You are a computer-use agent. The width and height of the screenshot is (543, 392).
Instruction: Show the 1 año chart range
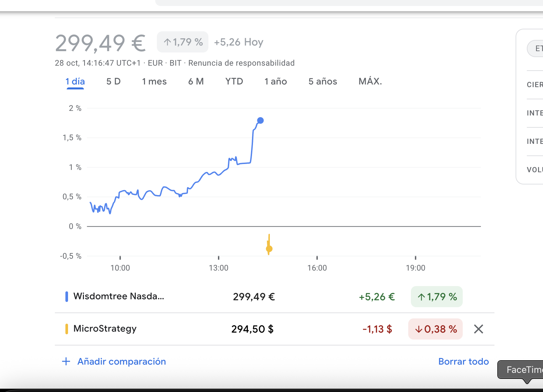click(x=275, y=82)
